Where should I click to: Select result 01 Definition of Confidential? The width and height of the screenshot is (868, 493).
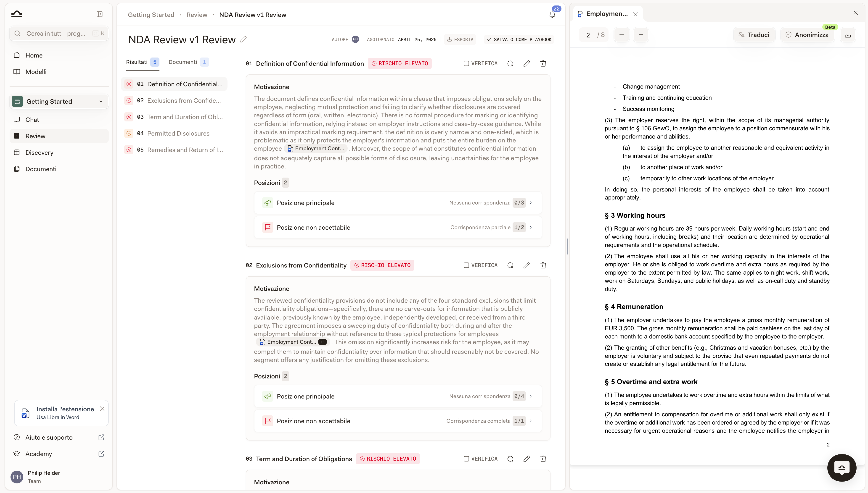[174, 84]
